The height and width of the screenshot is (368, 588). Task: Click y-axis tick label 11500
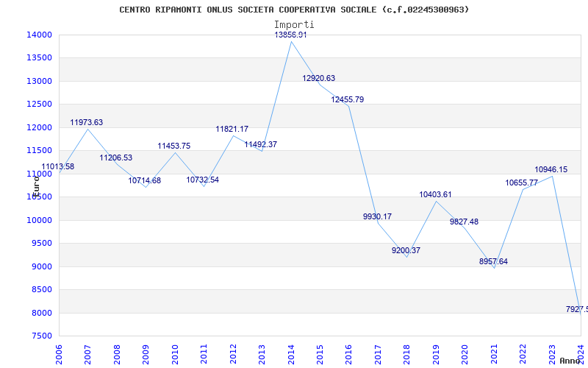click(x=39, y=151)
